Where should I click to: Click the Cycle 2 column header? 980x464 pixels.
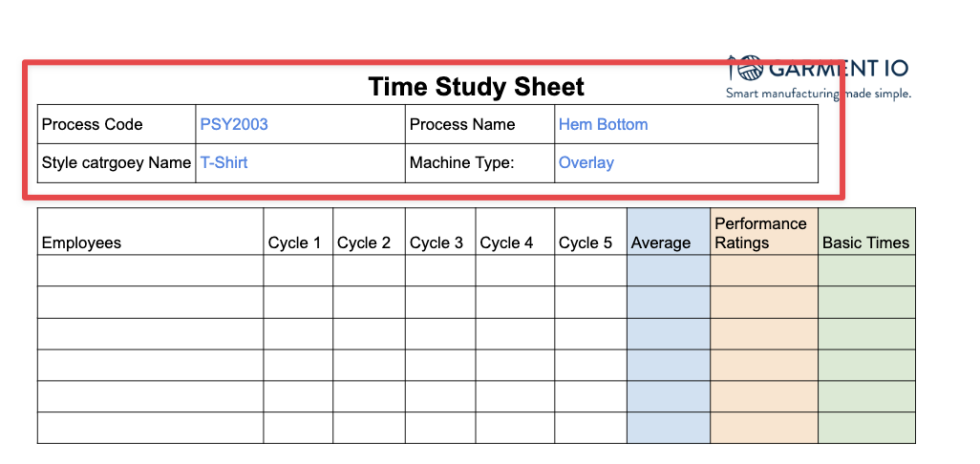pyautogui.click(x=364, y=243)
